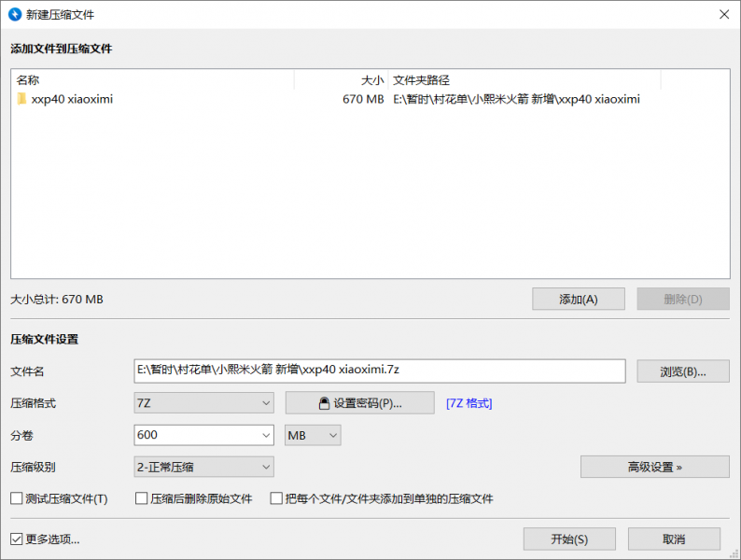Uncheck the 更多选项... checkbox
Viewport: 741px width, 560px height.
pos(17,539)
